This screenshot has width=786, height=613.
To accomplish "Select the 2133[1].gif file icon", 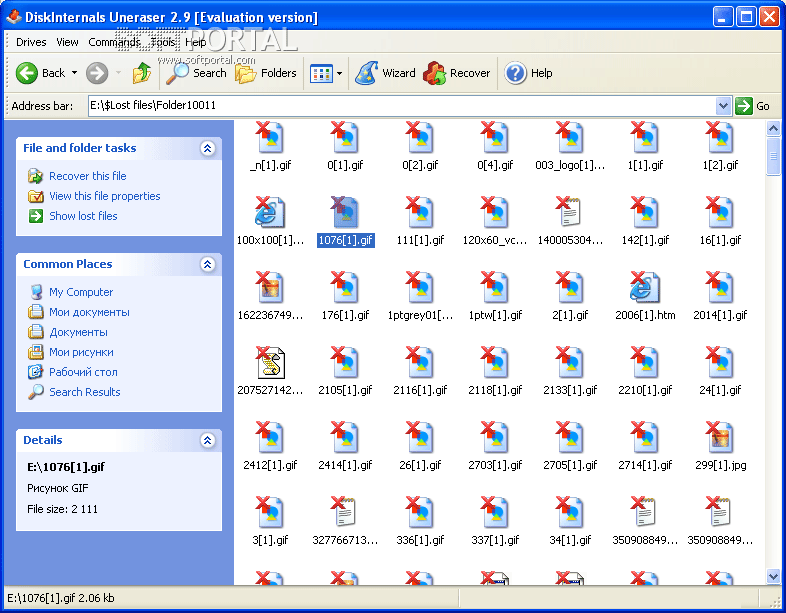I will pyautogui.click(x=569, y=362).
